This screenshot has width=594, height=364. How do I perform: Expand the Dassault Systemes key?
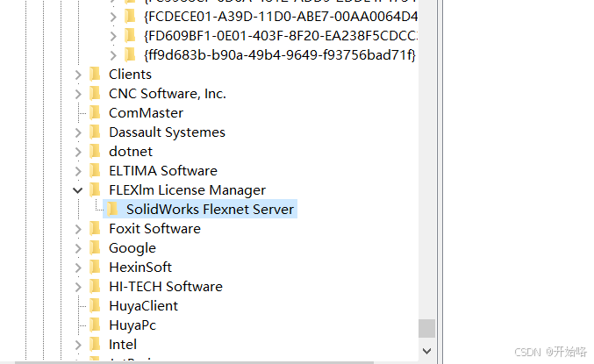[78, 132]
